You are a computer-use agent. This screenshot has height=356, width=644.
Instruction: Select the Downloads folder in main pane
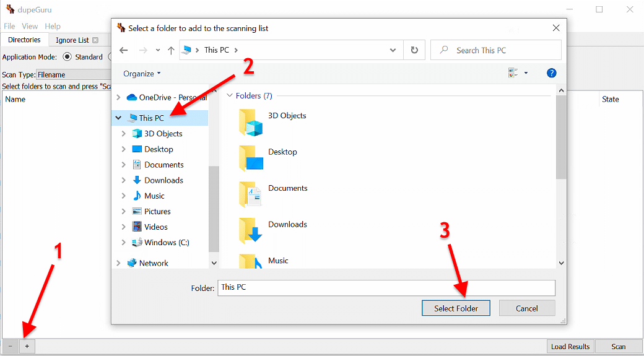(272, 230)
